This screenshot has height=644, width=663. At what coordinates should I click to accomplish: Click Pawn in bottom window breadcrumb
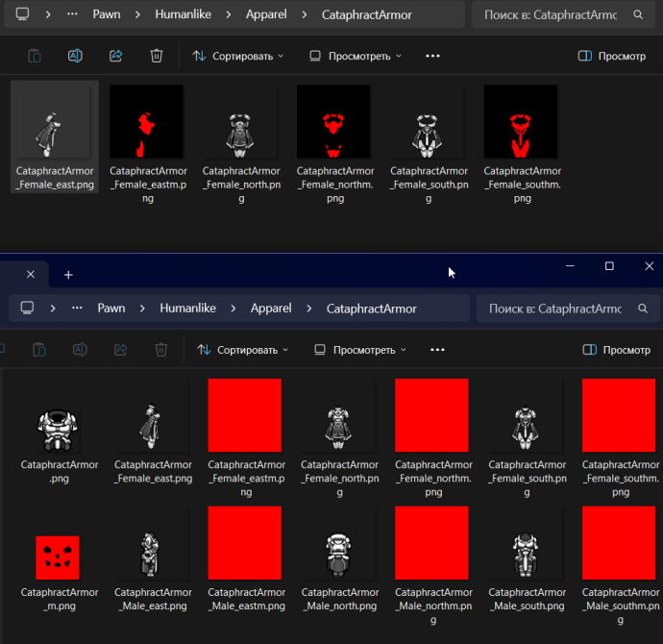[x=111, y=309]
